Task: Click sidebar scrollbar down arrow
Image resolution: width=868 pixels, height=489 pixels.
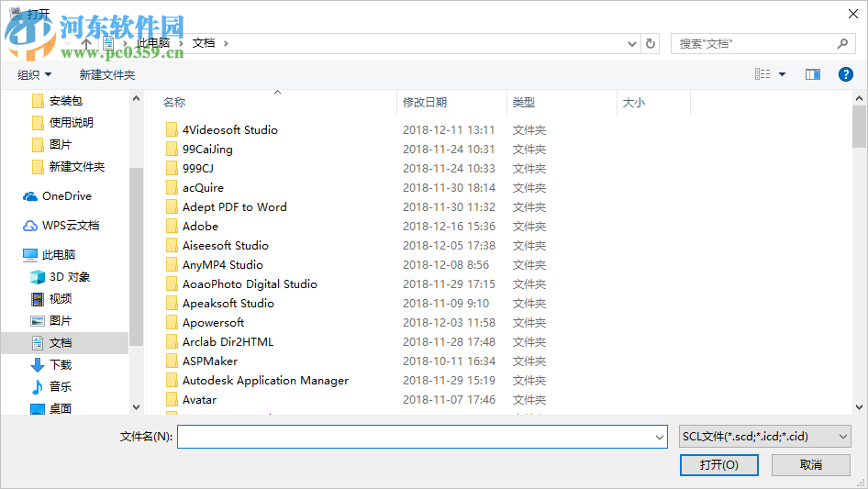Action: pos(136,407)
